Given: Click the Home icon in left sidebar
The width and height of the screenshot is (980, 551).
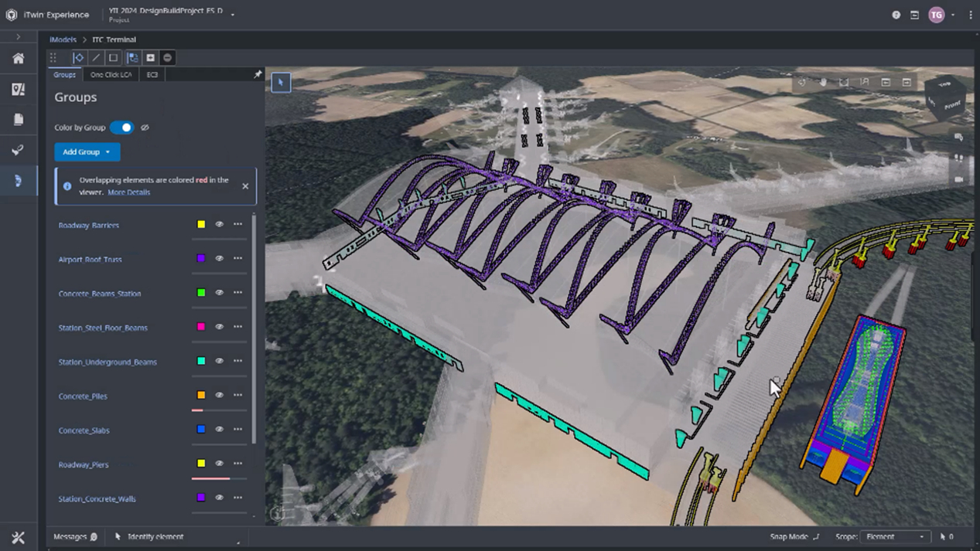Looking at the screenshot, I should [x=18, y=59].
